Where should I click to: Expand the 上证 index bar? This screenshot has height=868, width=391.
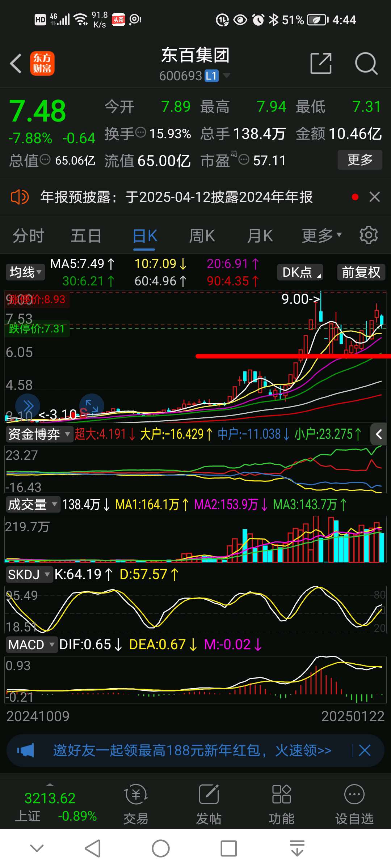[50, 785]
